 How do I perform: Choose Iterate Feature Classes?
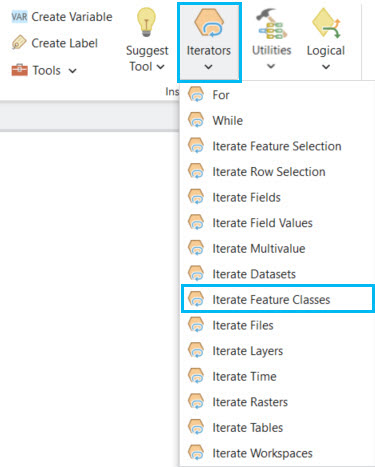tap(277, 299)
